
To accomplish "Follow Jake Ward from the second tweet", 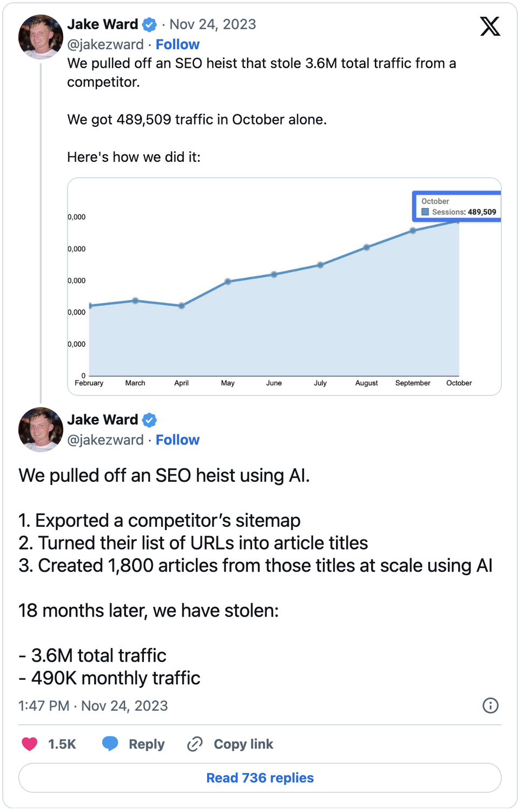I will tap(177, 440).
